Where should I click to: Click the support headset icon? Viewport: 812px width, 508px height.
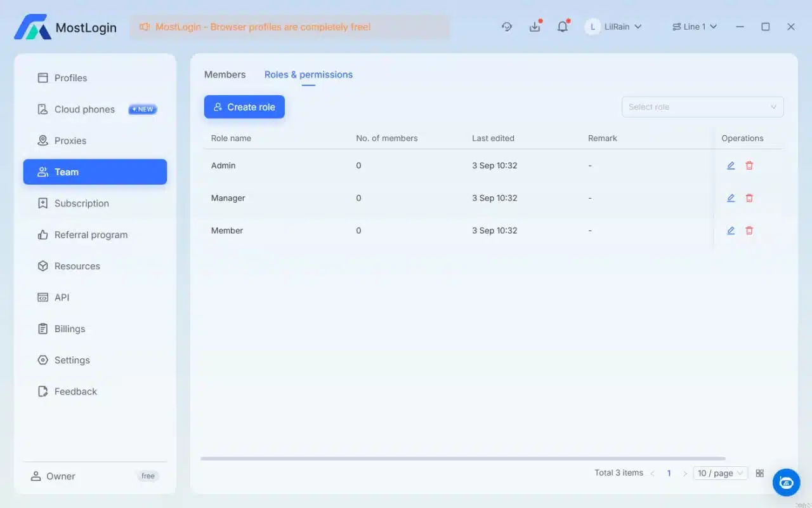pyautogui.click(x=506, y=26)
